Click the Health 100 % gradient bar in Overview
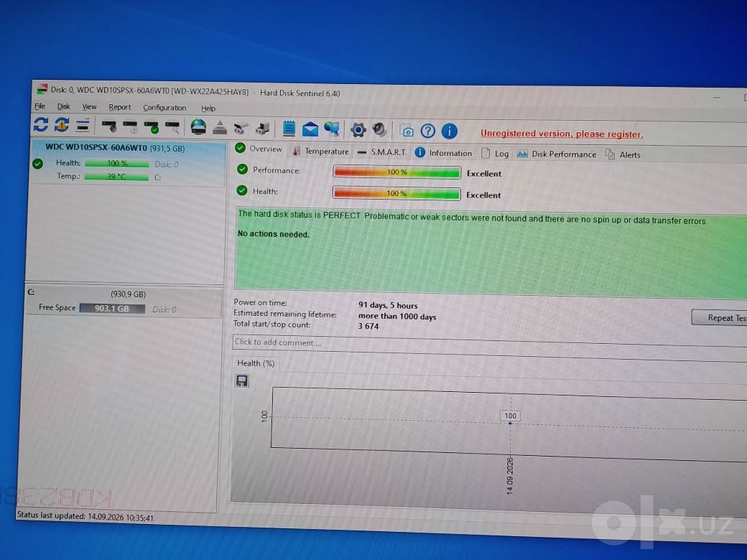747x560 pixels. click(396, 194)
